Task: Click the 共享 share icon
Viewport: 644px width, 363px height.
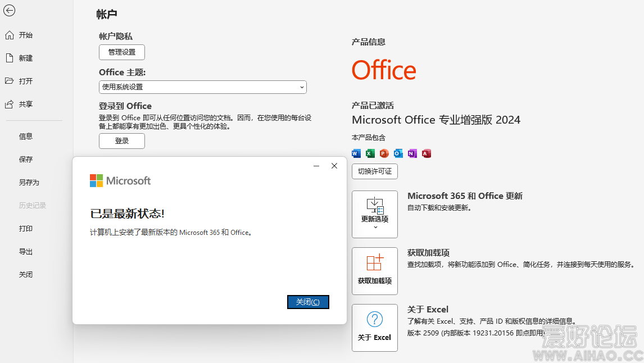Action: point(10,105)
